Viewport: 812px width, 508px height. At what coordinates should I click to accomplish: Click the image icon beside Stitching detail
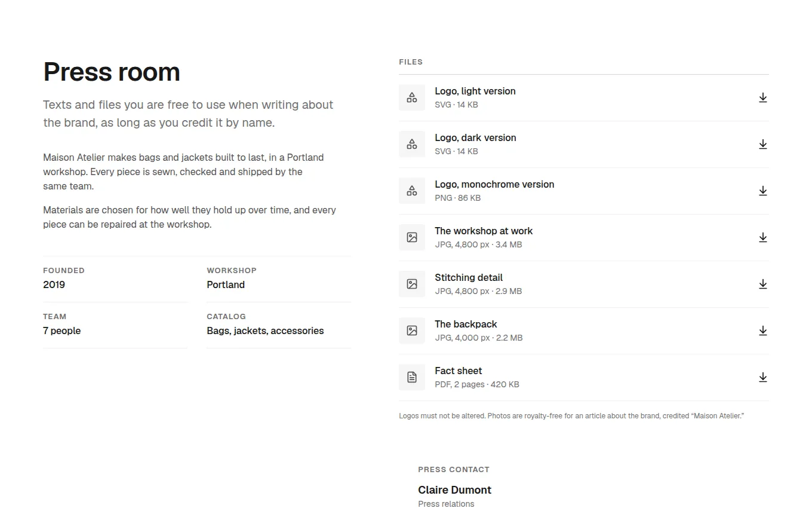pyautogui.click(x=412, y=284)
